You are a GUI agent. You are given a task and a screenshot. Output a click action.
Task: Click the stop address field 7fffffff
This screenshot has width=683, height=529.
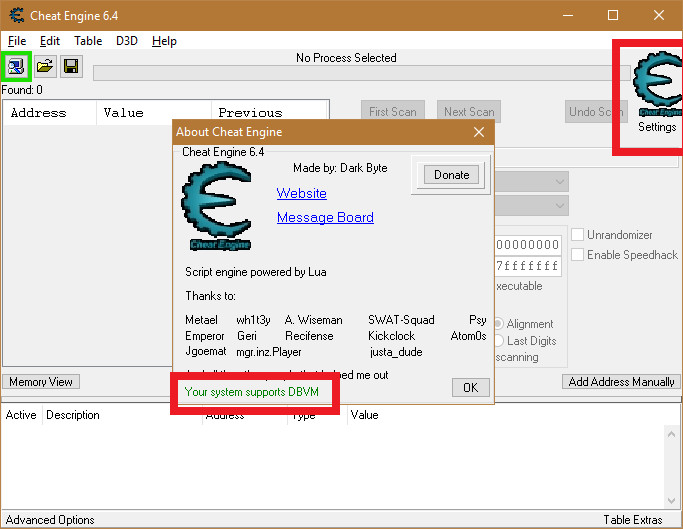pyautogui.click(x=528, y=266)
